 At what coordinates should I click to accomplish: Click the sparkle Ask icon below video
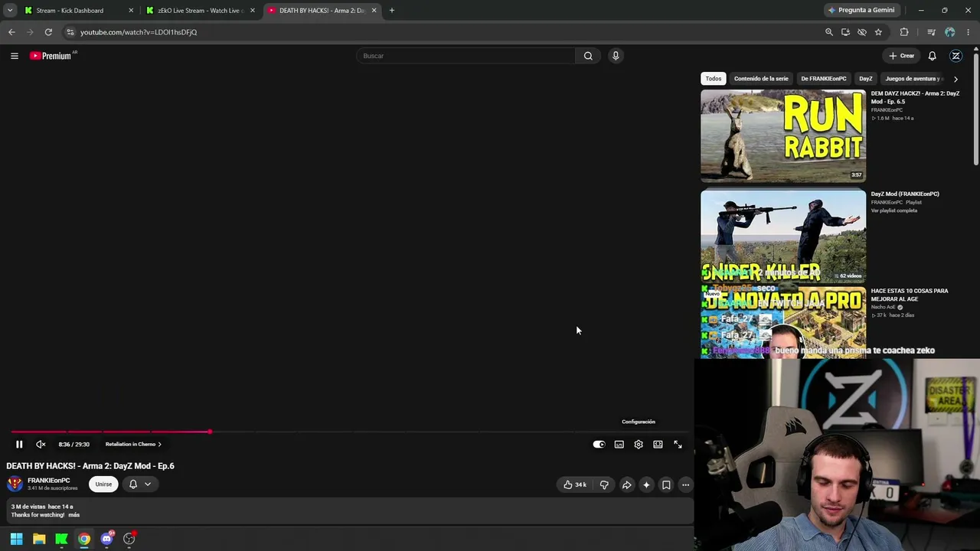tap(646, 484)
